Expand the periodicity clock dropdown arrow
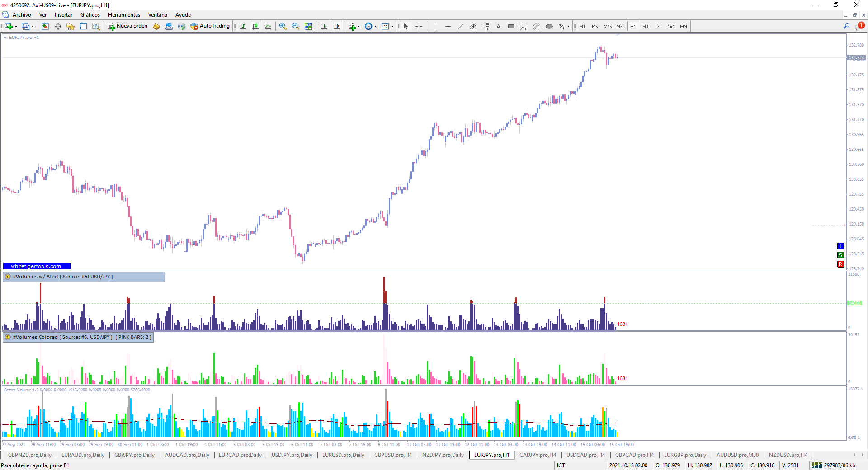The width and height of the screenshot is (868, 470). (375, 27)
